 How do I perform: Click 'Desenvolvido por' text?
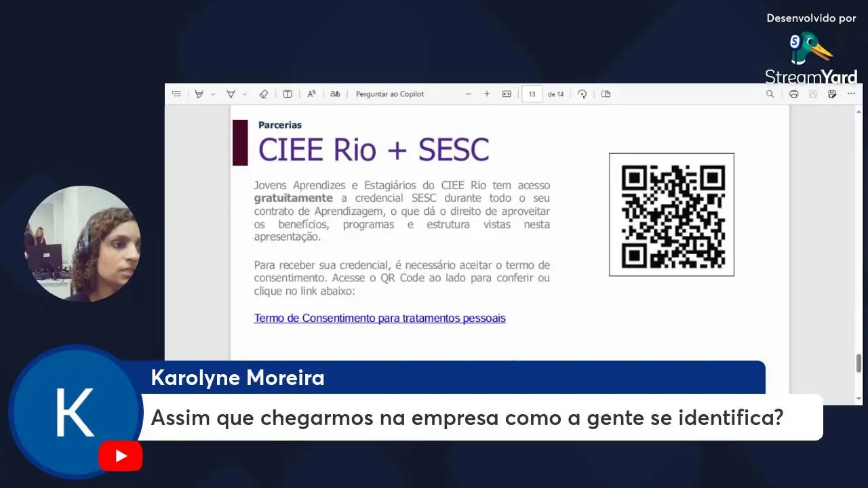[x=812, y=18]
